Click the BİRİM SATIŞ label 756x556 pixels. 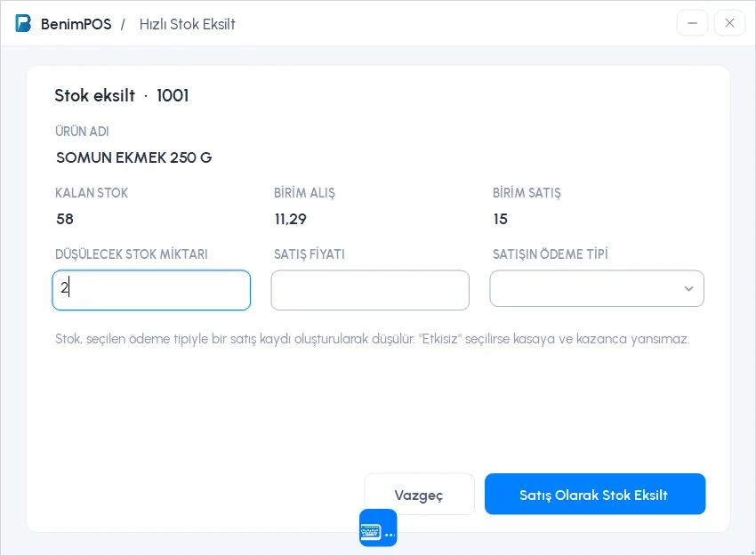point(527,193)
